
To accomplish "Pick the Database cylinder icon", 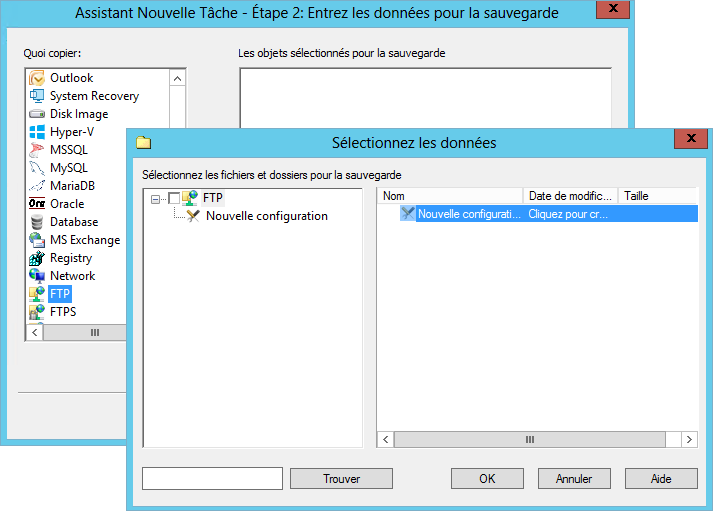I will [37, 222].
